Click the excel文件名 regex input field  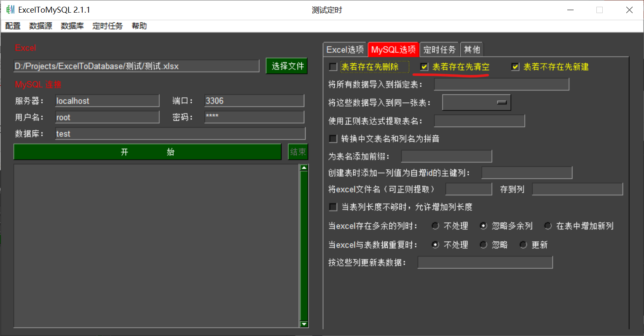point(469,189)
